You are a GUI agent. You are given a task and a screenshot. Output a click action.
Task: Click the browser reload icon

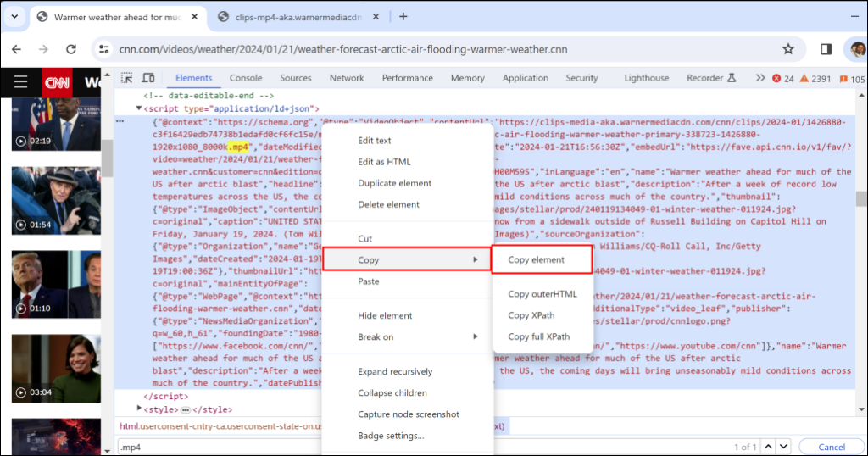click(x=71, y=49)
